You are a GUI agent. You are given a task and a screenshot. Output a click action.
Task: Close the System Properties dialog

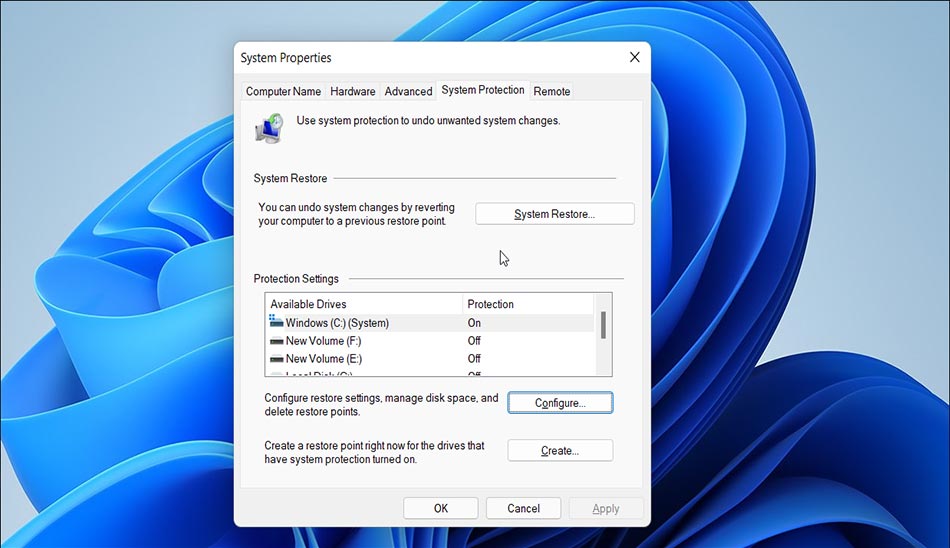point(634,58)
